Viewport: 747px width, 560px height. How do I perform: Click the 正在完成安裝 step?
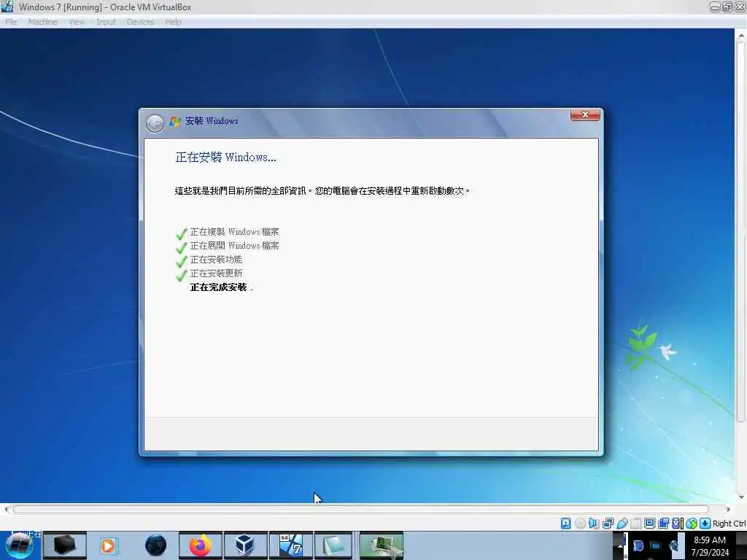222,287
